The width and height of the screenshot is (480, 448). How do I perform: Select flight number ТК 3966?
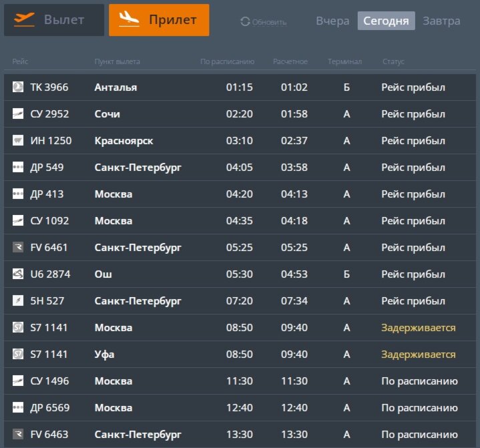point(49,87)
